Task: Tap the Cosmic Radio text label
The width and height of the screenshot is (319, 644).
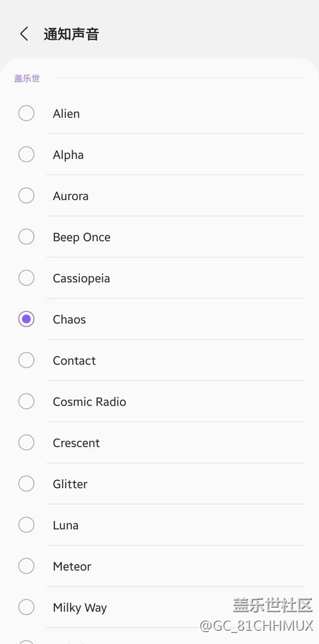Action: 89,402
